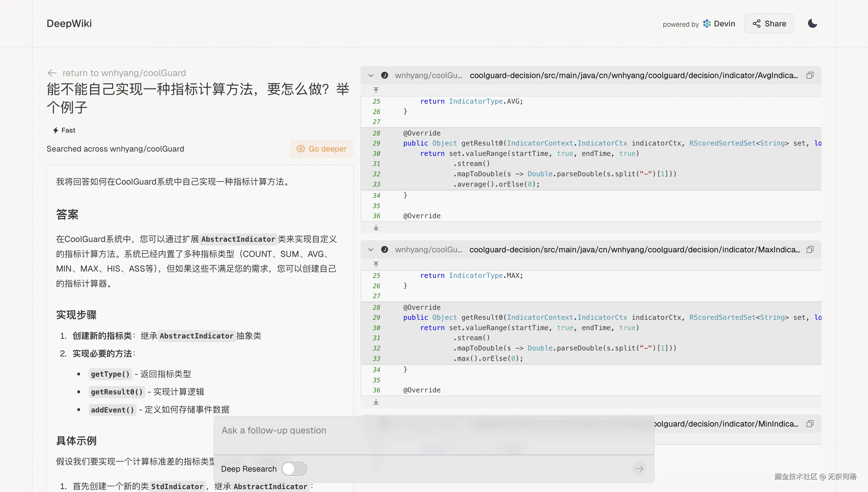Screen dimensions: 868x492
Task: Open the DeepWiki home logo
Action: pos(69,24)
